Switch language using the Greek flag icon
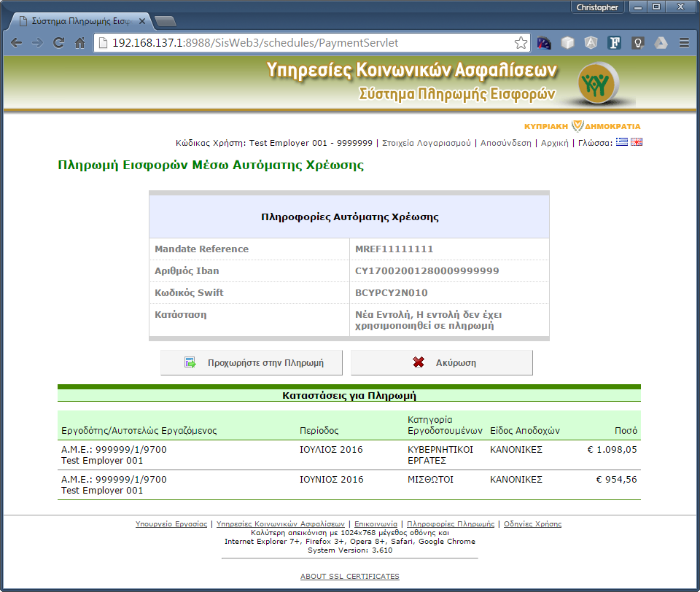The height and width of the screenshot is (592, 700). coord(622,142)
